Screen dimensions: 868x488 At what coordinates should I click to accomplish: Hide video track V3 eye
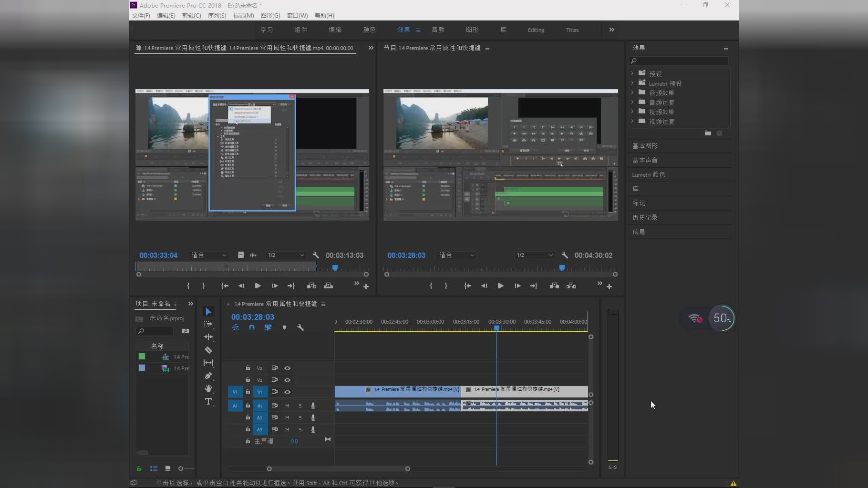pos(287,368)
